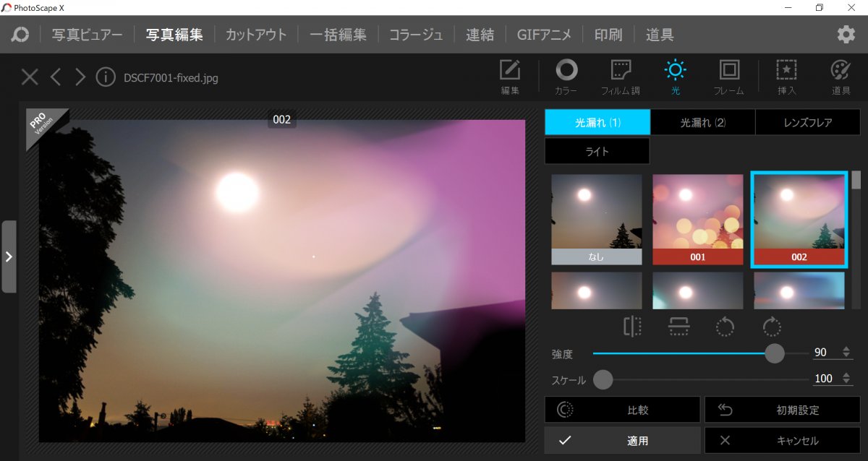
Task: Open the settings gear icon
Action: [x=846, y=35]
